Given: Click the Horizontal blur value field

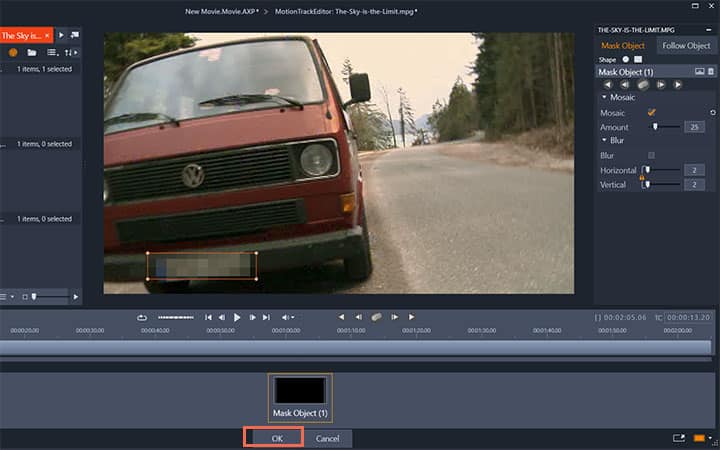Looking at the screenshot, I should (x=694, y=170).
